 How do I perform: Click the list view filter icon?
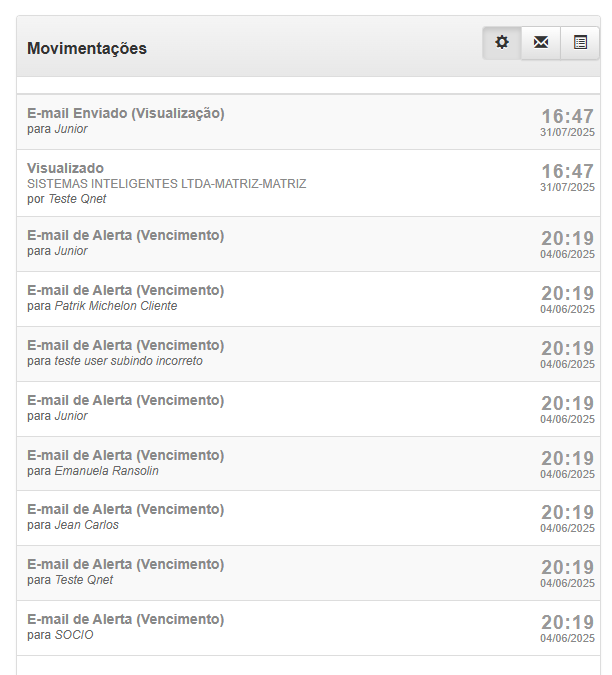pyautogui.click(x=580, y=43)
